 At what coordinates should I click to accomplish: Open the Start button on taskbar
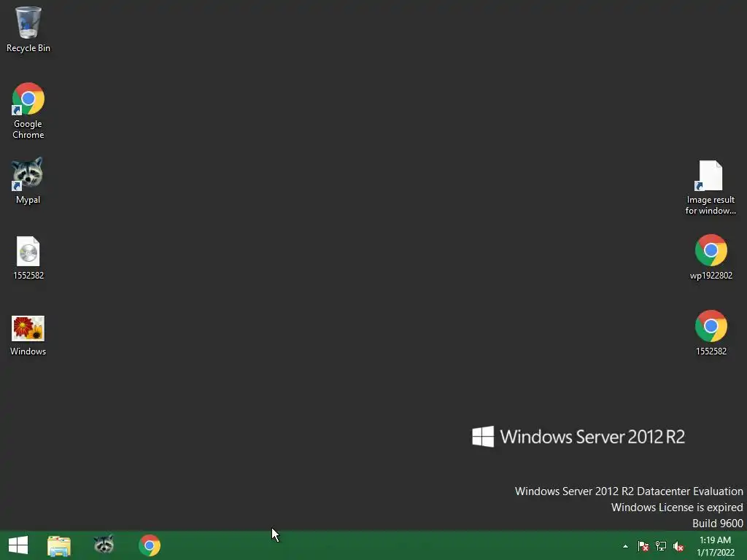pos(18,545)
